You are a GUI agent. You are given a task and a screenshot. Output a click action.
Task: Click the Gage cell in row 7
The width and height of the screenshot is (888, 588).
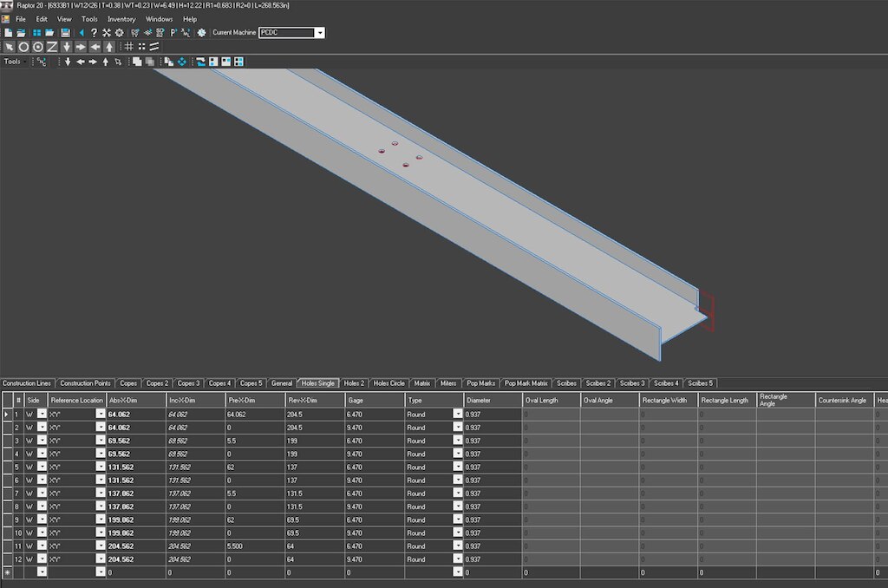tap(374, 493)
